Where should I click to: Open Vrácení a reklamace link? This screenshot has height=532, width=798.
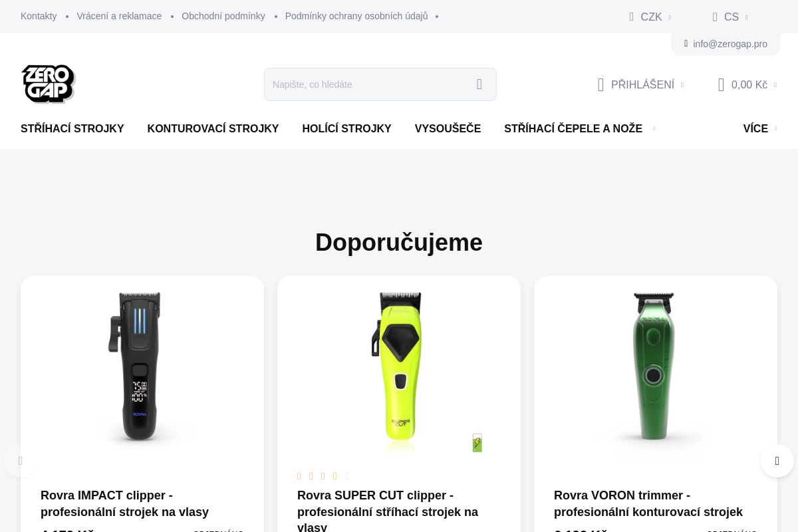[x=119, y=16]
